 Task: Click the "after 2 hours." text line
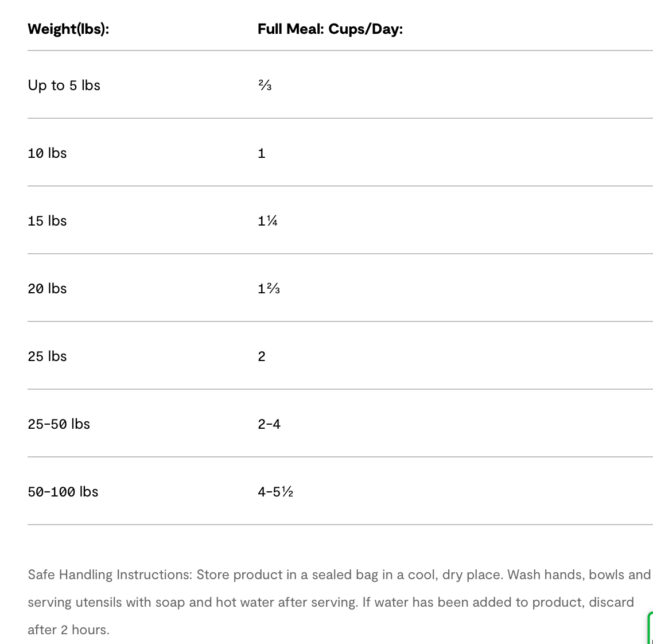68,630
